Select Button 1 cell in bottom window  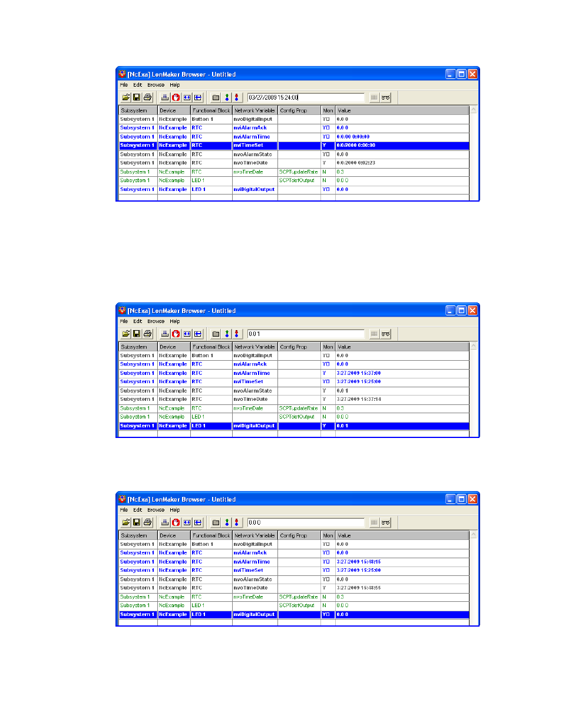tap(211, 544)
